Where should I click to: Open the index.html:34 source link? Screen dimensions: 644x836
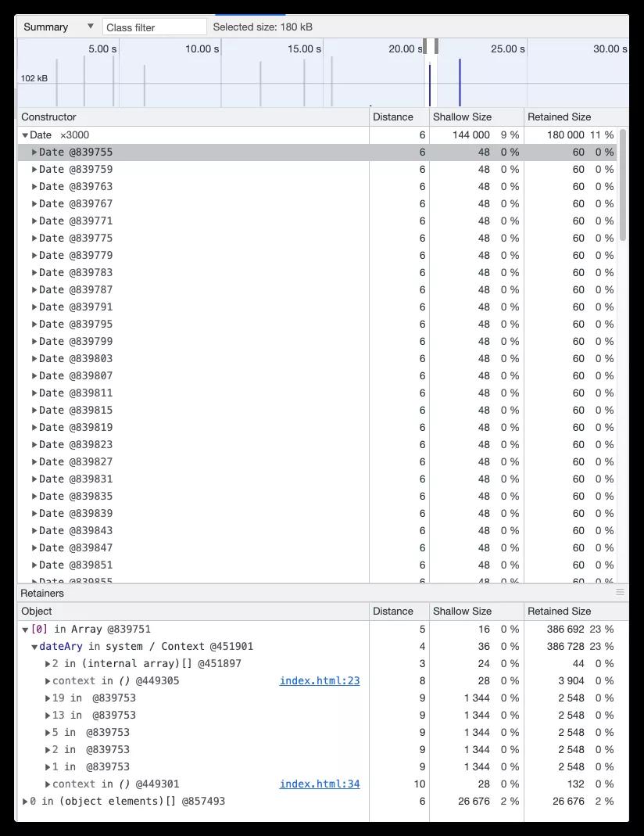point(320,784)
